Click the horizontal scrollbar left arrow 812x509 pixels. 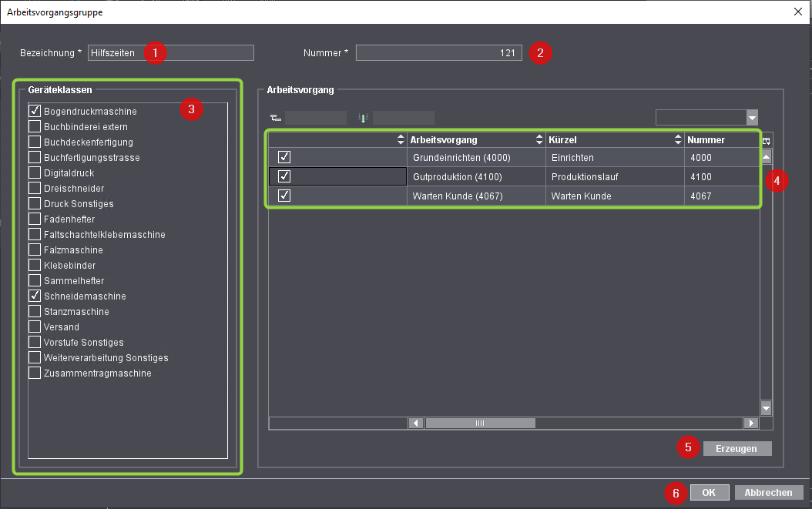coord(415,423)
